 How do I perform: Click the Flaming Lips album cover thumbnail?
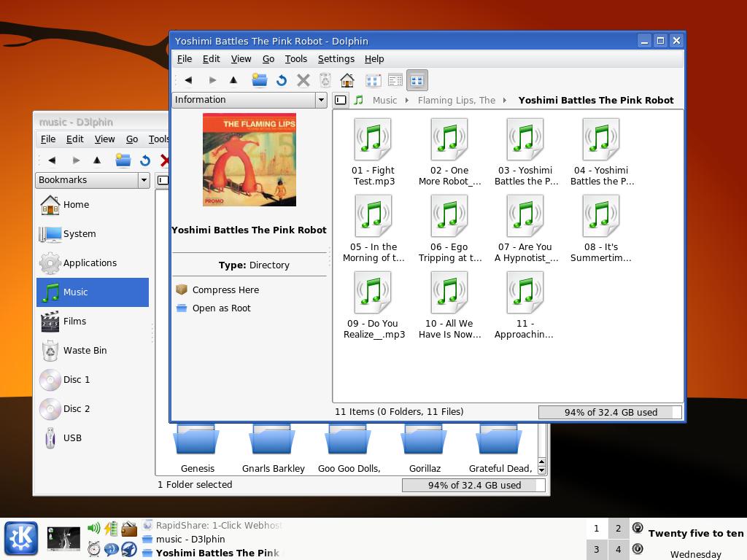[x=249, y=160]
